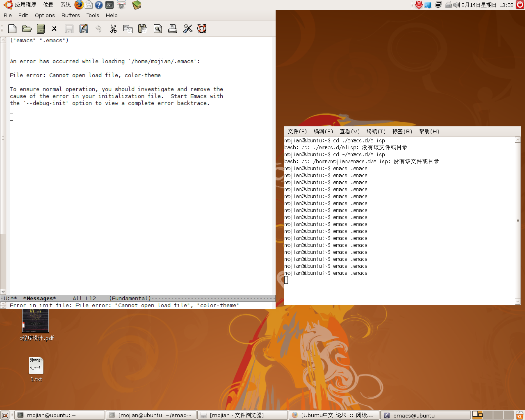Click the Help lifebuoy icon in Emacs toolbar
This screenshot has height=420, width=525.
coord(202,29)
